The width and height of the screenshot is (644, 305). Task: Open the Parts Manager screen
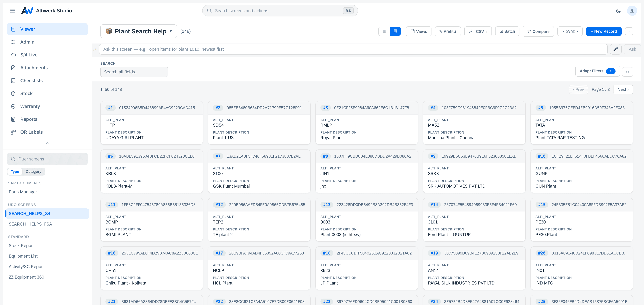point(47,192)
